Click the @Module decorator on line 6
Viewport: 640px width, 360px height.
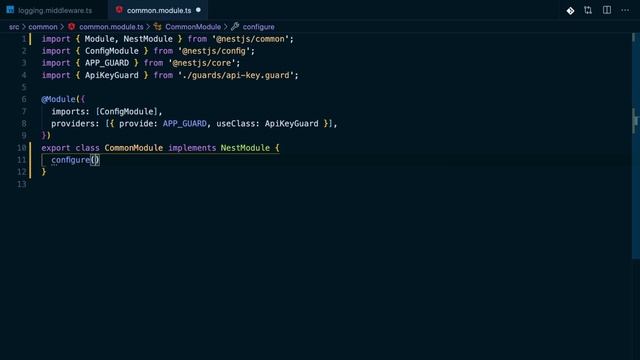pos(58,100)
